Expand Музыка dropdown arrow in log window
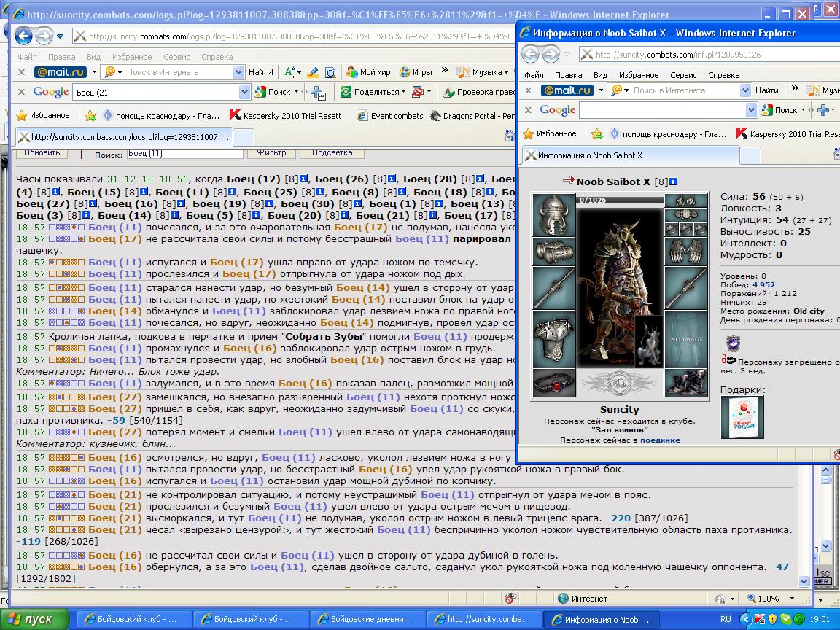This screenshot has height=630, width=840. pos(506,72)
